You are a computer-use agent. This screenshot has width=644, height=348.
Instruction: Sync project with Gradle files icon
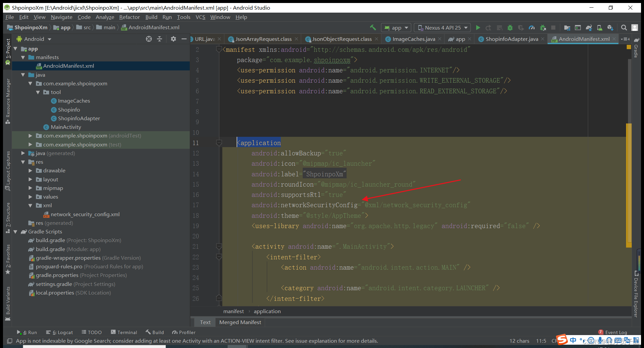click(x=589, y=28)
